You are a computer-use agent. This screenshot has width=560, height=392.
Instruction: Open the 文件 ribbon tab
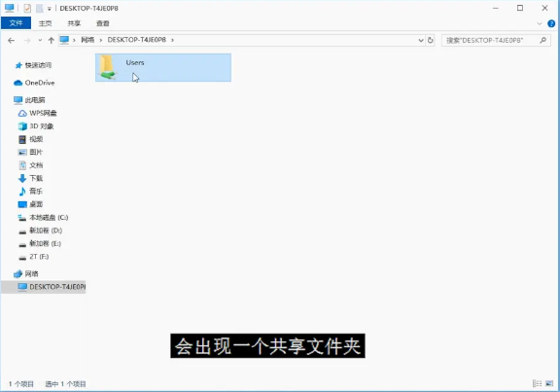16,23
